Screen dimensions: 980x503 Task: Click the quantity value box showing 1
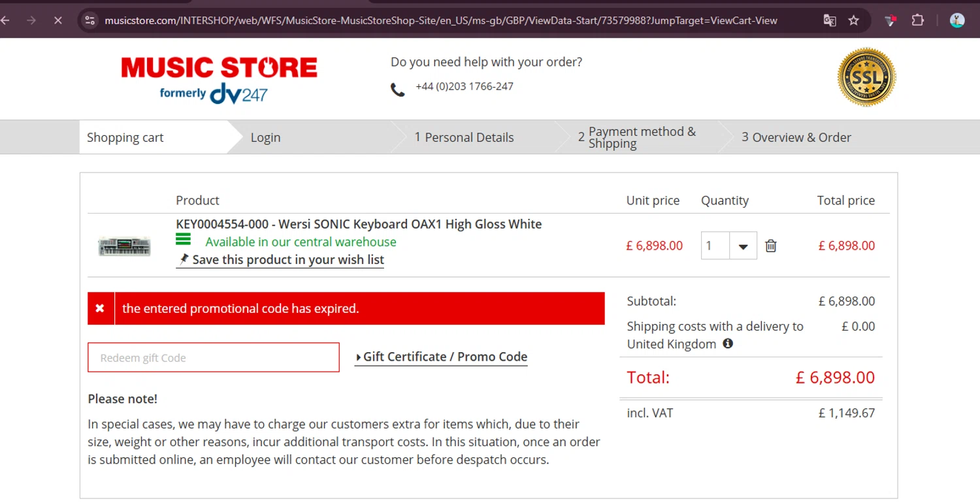(715, 246)
